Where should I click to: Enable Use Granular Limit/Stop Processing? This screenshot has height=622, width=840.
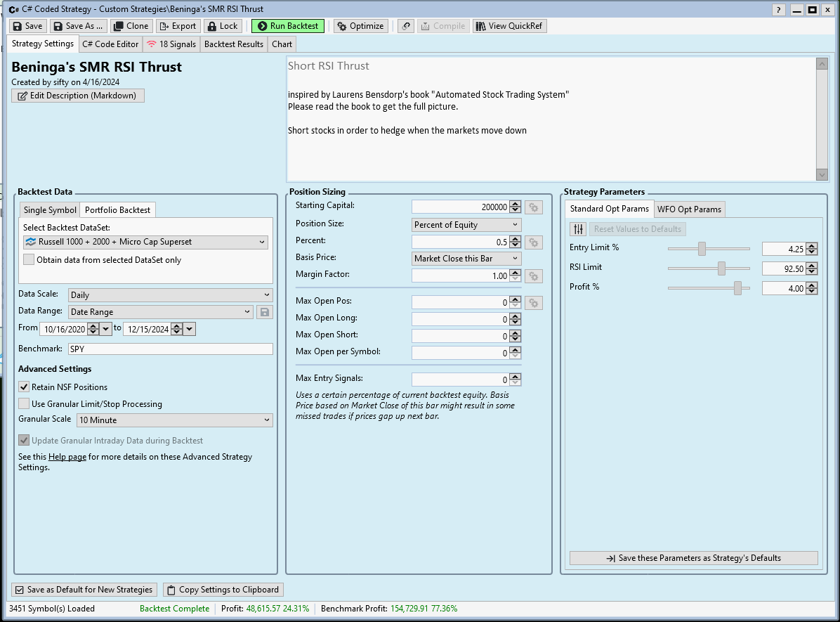coord(24,403)
